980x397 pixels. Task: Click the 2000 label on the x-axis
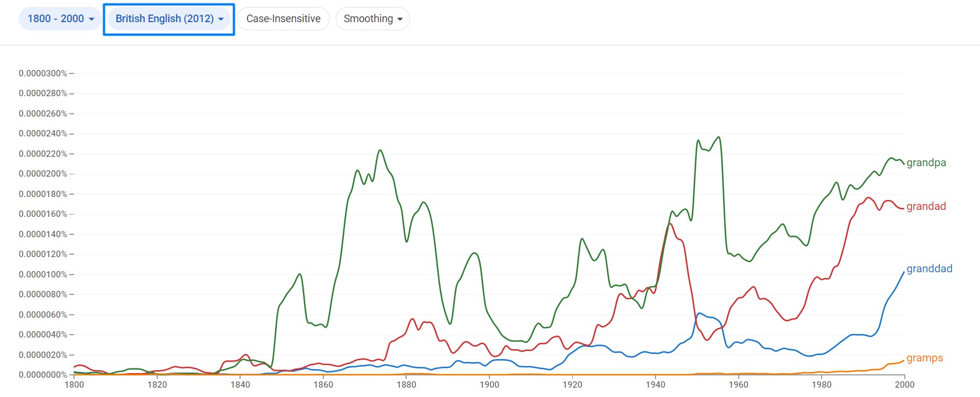pos(904,385)
